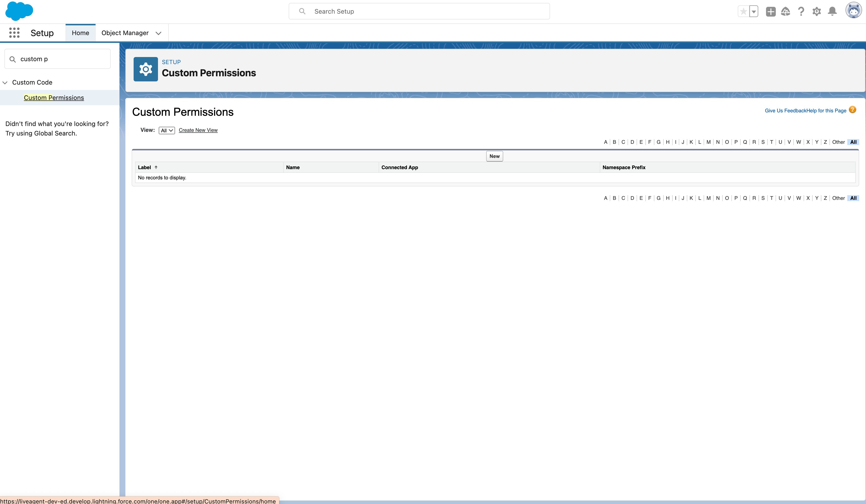Click the SETUP breadcrumb label
The image size is (866, 504).
(x=171, y=62)
